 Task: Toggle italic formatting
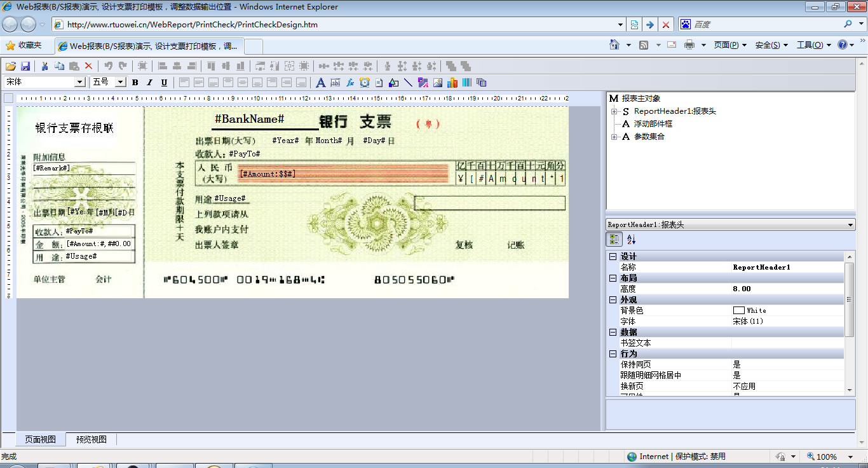click(x=149, y=83)
